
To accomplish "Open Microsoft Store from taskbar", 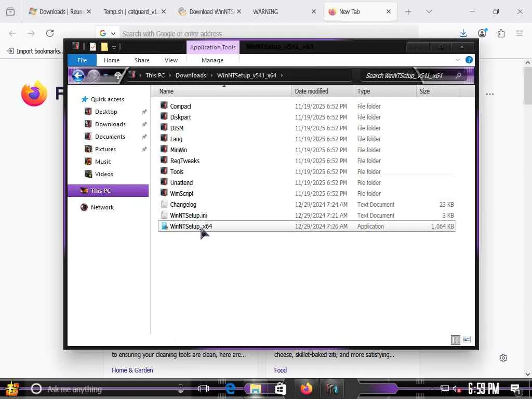I will pos(281,389).
